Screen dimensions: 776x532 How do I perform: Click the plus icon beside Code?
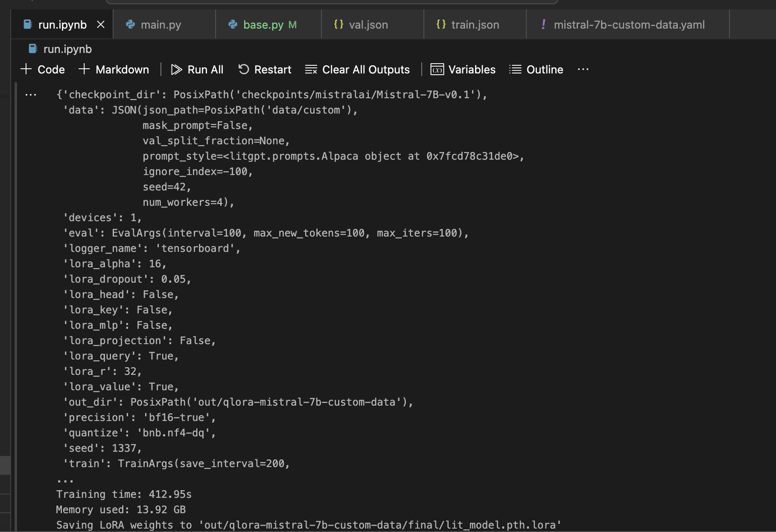[26, 69]
